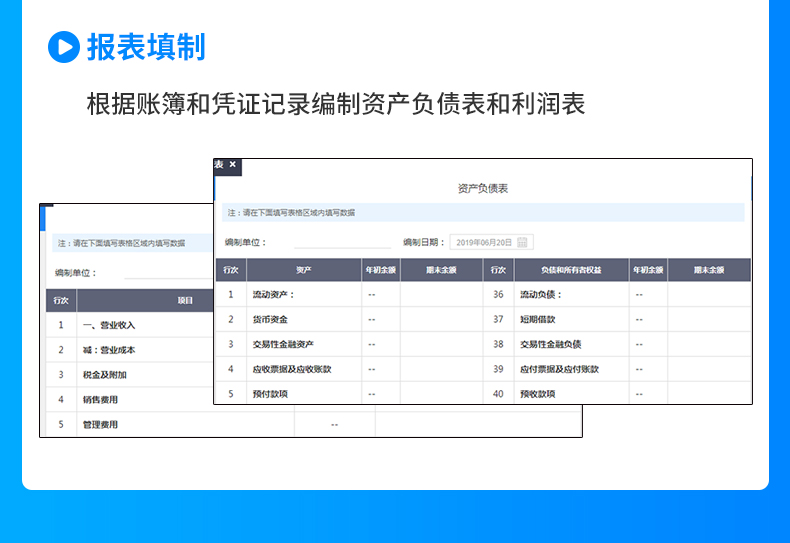Click the amount cell in the 管理费用 row

click(x=334, y=425)
